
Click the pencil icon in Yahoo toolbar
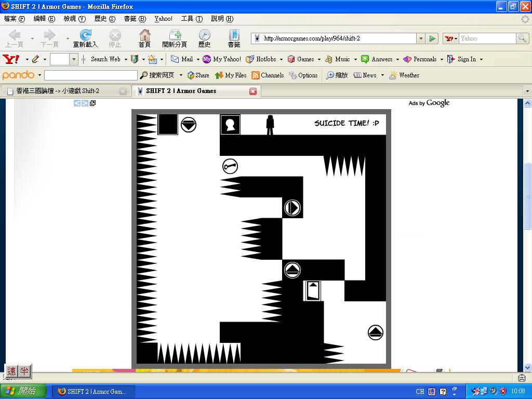[35, 59]
